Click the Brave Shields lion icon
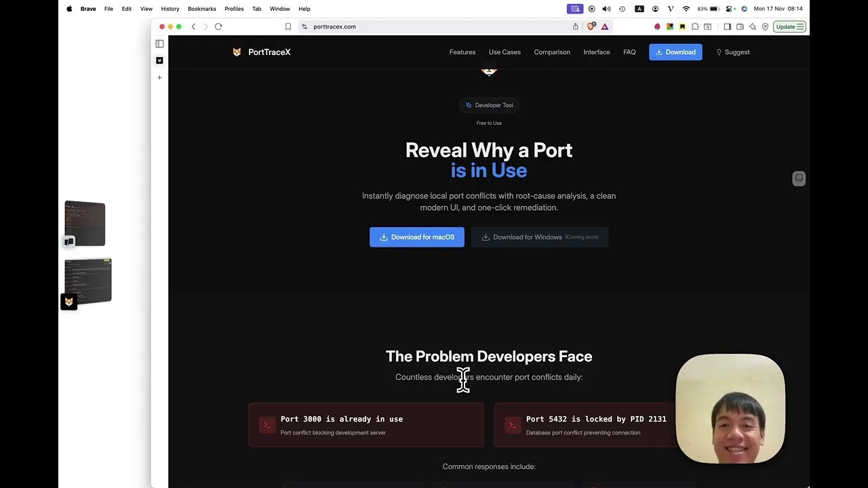 [x=591, y=26]
